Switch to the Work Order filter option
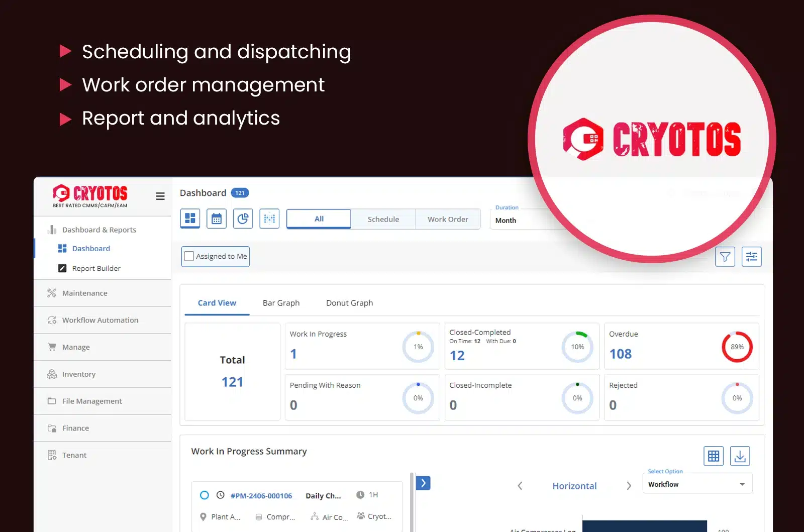Screen dimensions: 804x532 pyautogui.click(x=448, y=219)
